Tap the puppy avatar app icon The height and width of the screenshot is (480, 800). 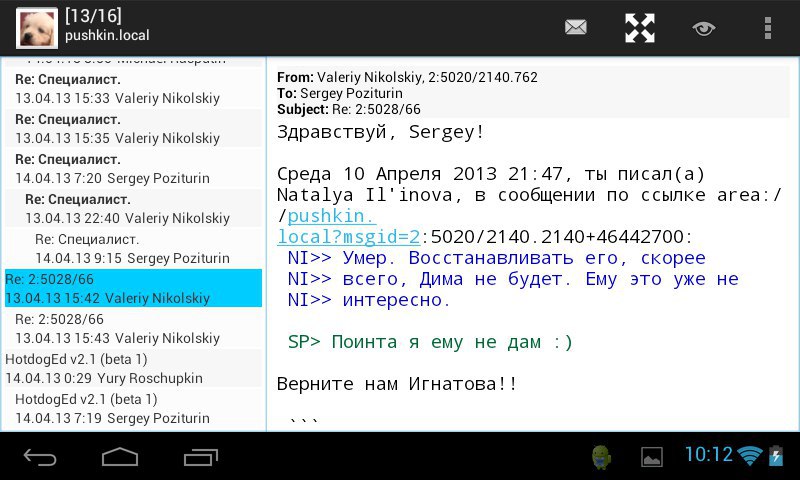(37, 29)
